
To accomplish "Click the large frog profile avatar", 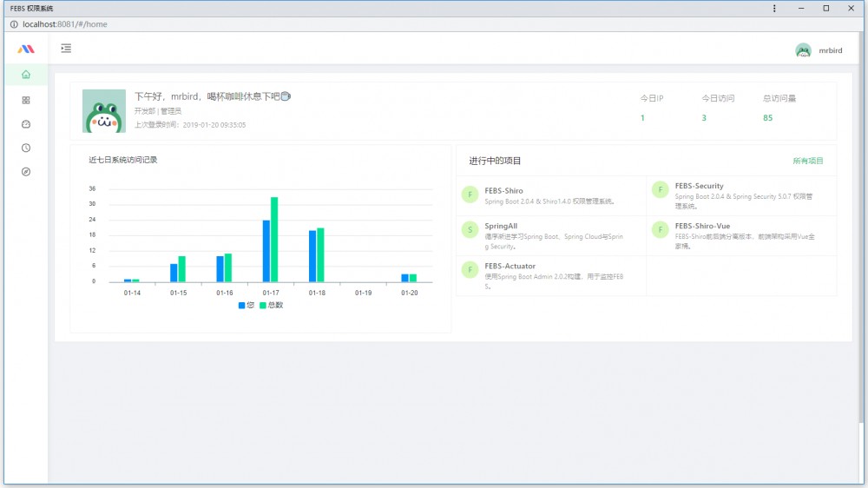I will [x=104, y=111].
